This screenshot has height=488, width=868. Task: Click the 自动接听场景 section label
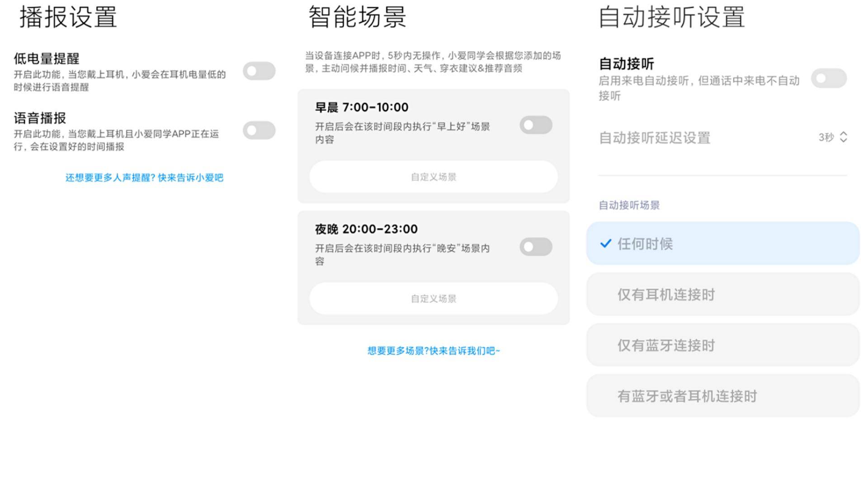pyautogui.click(x=628, y=205)
